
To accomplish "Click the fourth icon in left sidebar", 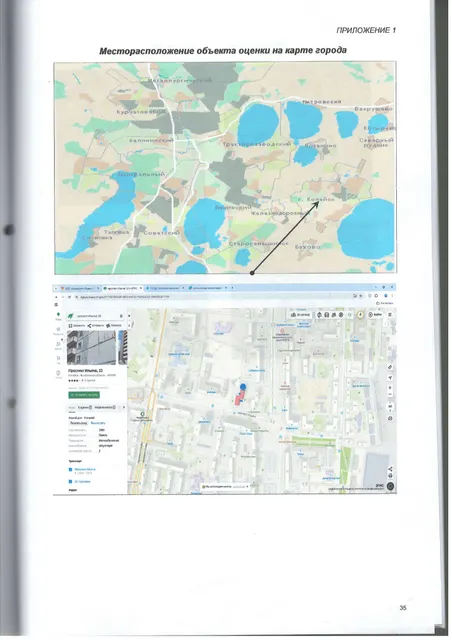I will (x=58, y=360).
